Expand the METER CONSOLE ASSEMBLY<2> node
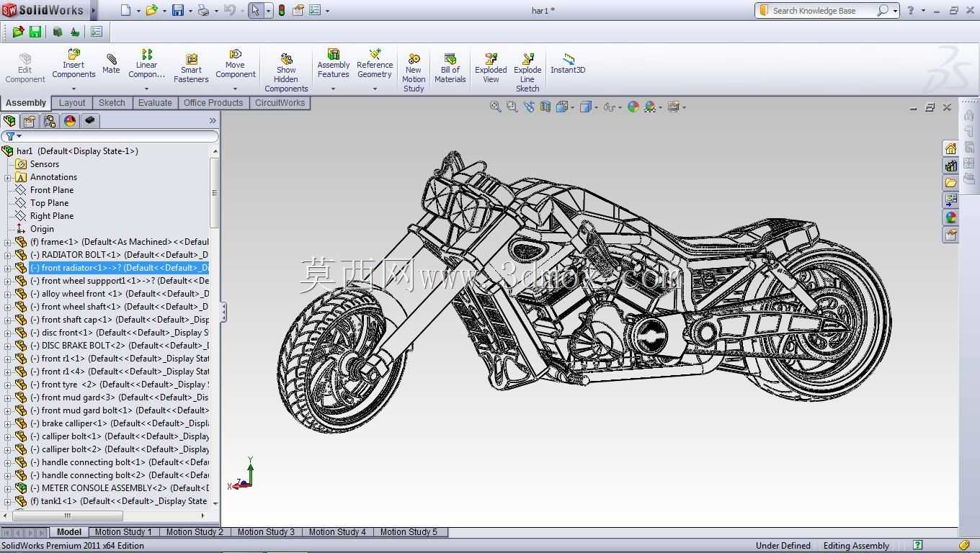 coord(7,488)
